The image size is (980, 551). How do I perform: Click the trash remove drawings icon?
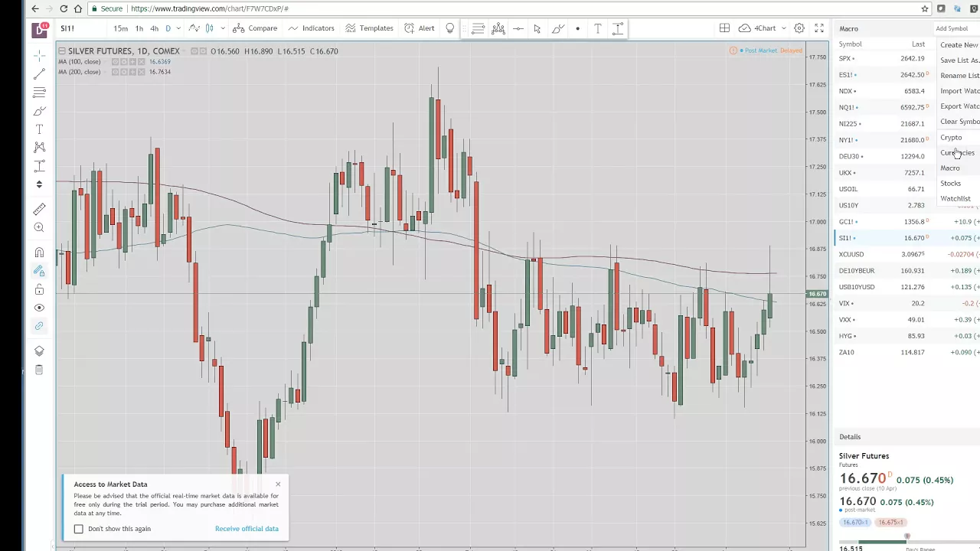(x=39, y=370)
